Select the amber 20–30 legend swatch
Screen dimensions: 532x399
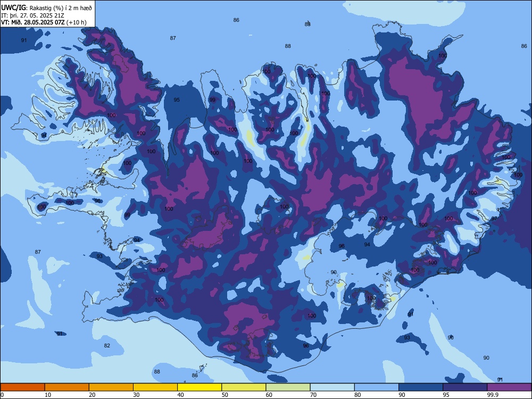[x=111, y=387]
